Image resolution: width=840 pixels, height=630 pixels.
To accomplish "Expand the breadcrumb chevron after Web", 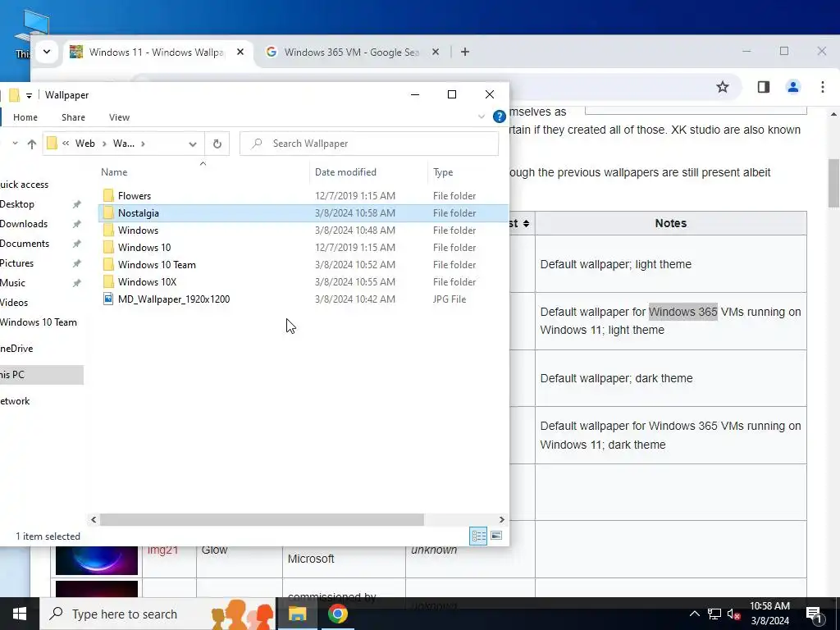I will point(104,144).
